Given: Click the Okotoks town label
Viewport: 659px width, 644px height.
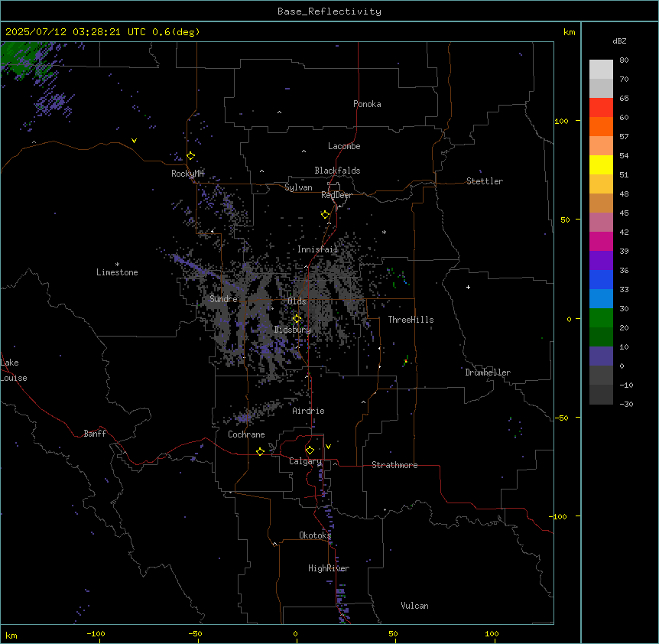Looking at the screenshot, I should (x=315, y=535).
